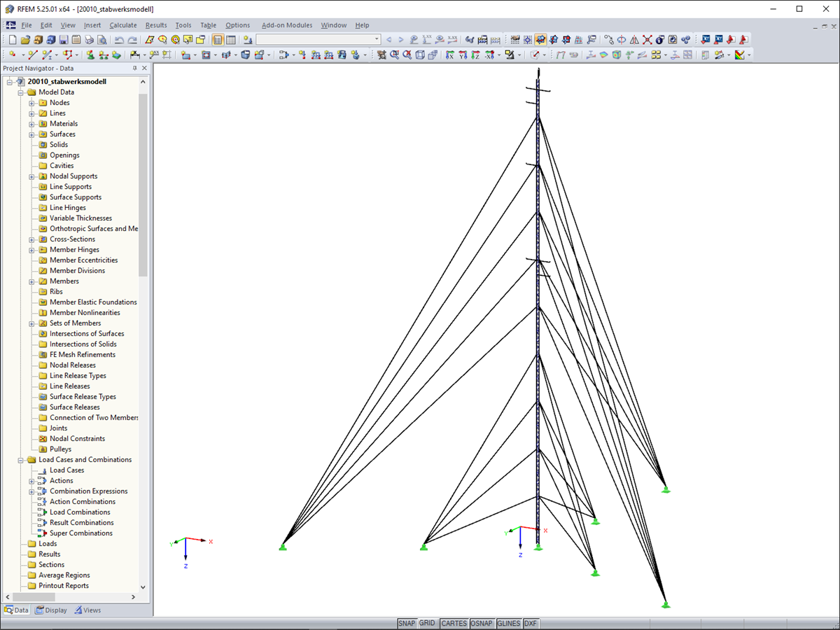
Task: Save the model using the Save icon
Action: coord(63,39)
